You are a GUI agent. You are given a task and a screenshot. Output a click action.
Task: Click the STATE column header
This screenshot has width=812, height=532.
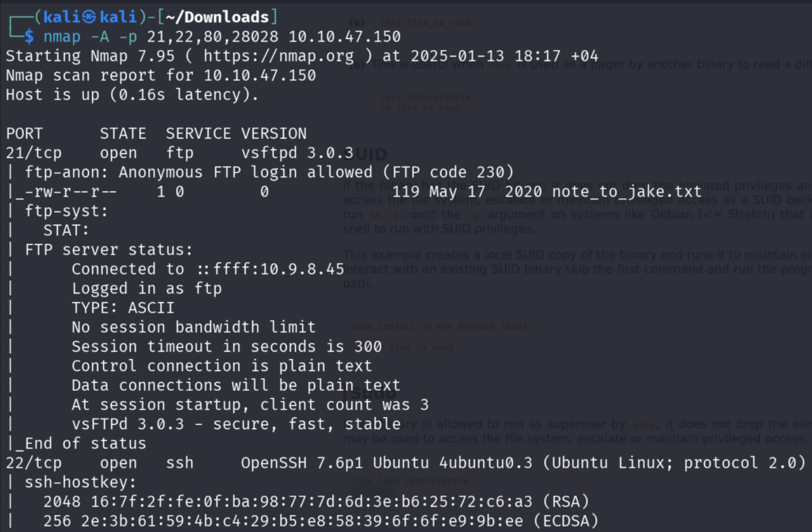(x=123, y=133)
